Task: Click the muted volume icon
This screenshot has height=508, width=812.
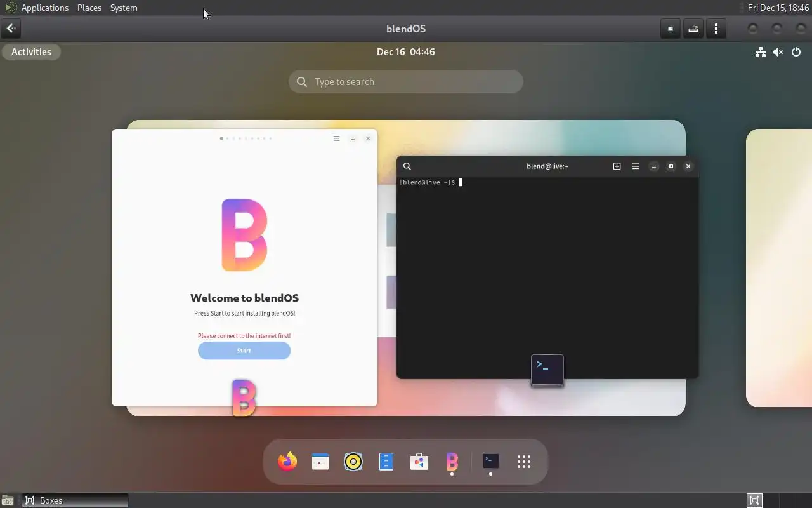Action: tap(778, 52)
